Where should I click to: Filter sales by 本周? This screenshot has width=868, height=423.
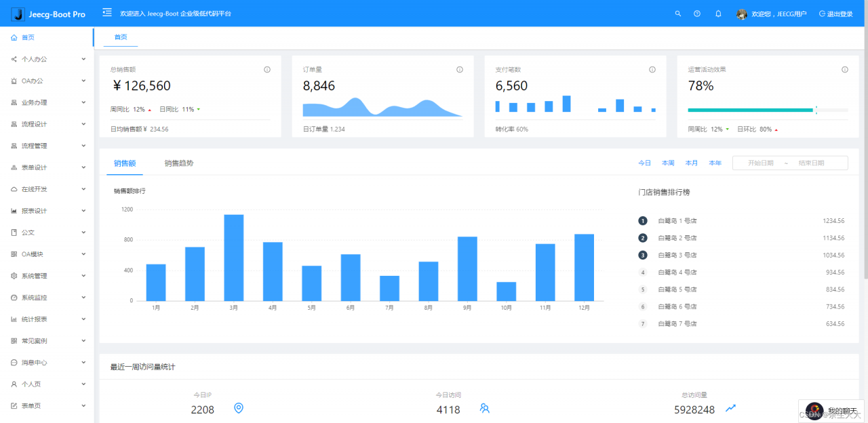pos(668,163)
